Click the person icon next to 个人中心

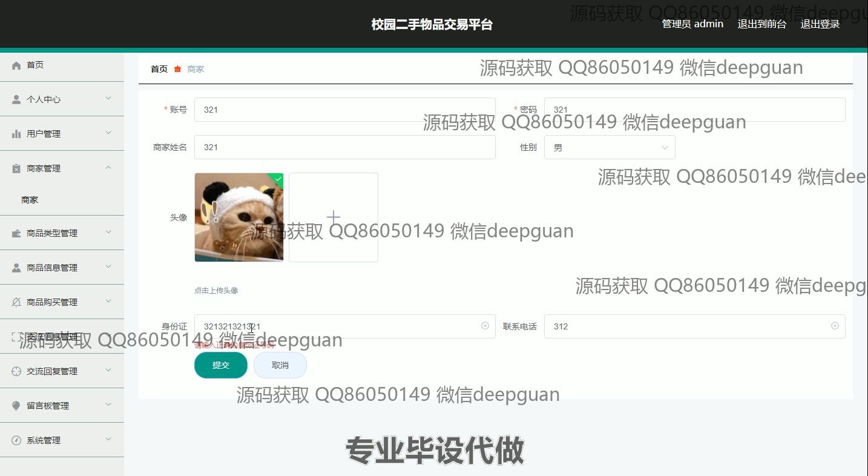16,100
